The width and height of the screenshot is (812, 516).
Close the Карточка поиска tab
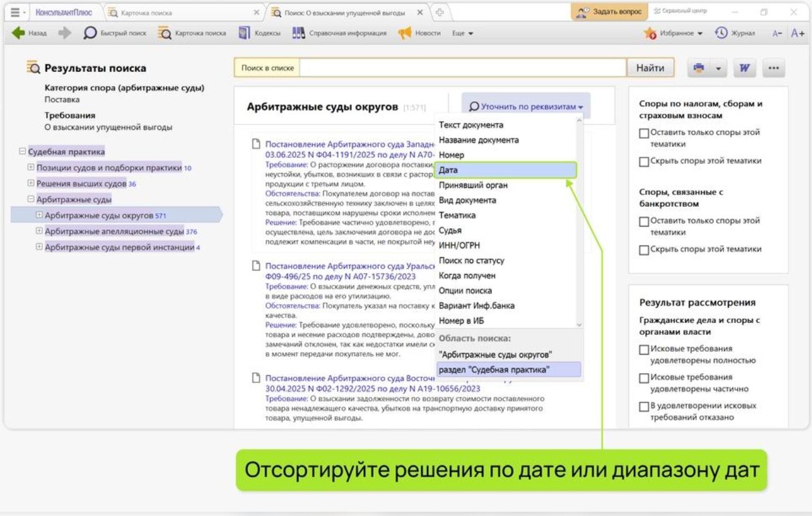click(x=257, y=12)
